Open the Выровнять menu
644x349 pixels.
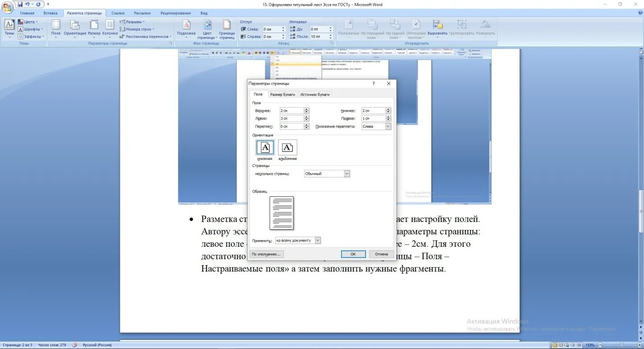[x=438, y=29]
